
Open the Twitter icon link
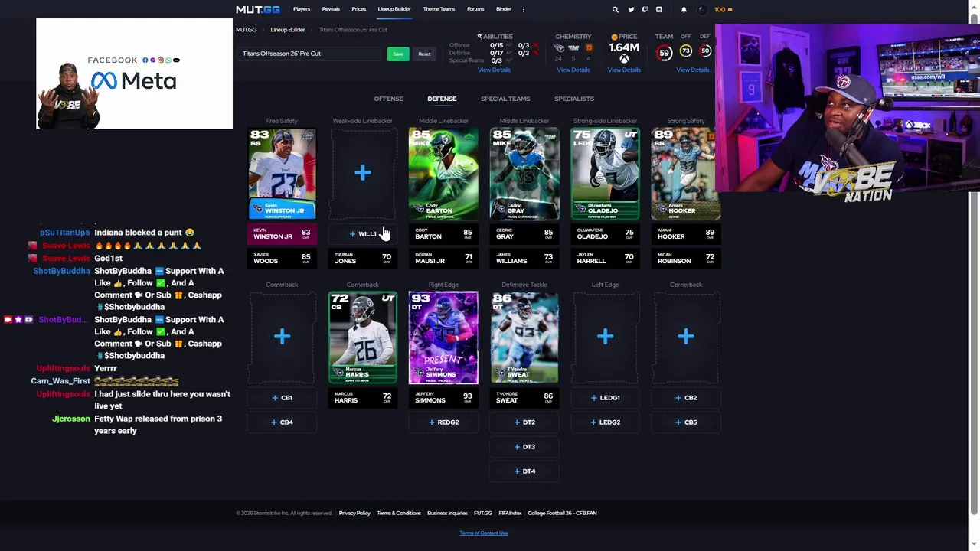(631, 10)
